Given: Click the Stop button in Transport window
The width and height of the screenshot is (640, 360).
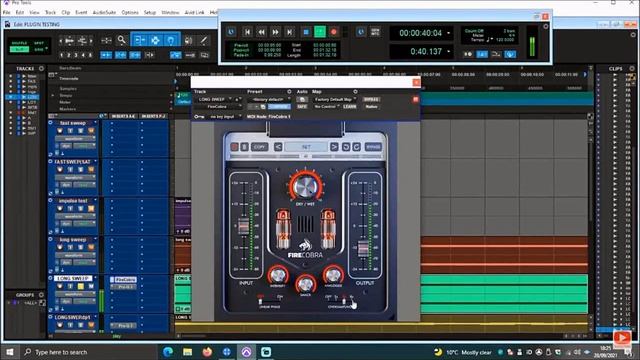Looking at the screenshot, I should pyautogui.click(x=306, y=32).
